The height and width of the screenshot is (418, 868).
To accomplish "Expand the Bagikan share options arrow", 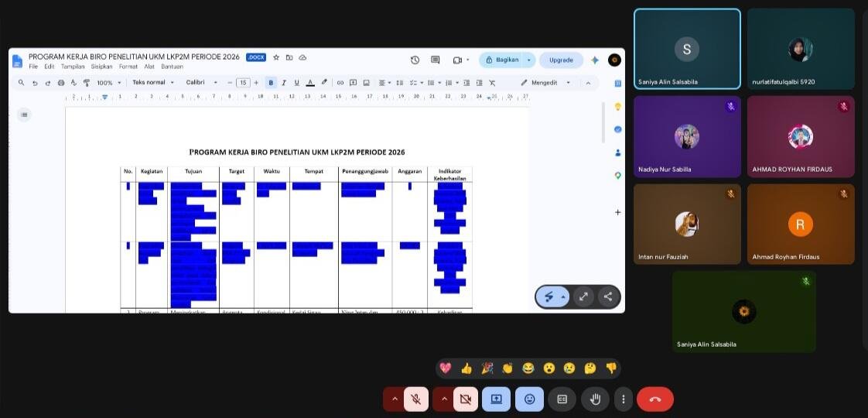I will pos(529,60).
